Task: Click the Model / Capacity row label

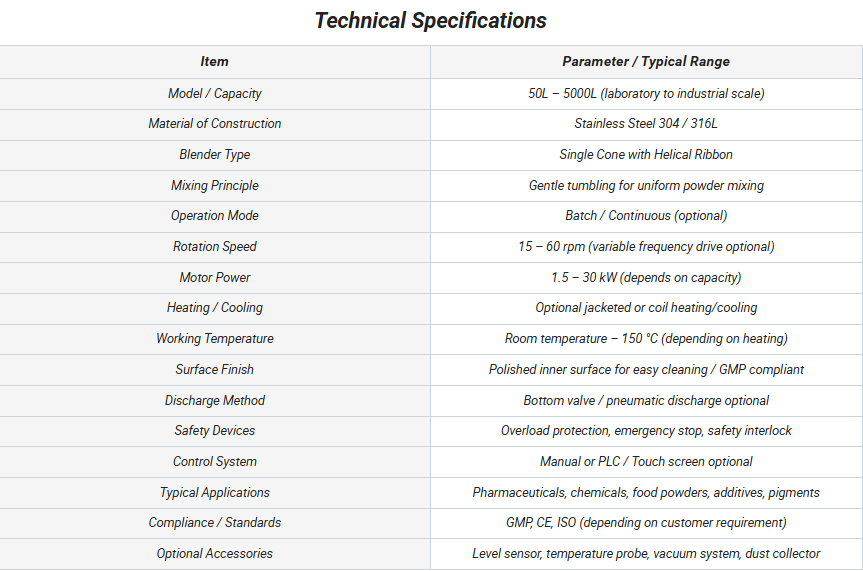Action: [214, 93]
